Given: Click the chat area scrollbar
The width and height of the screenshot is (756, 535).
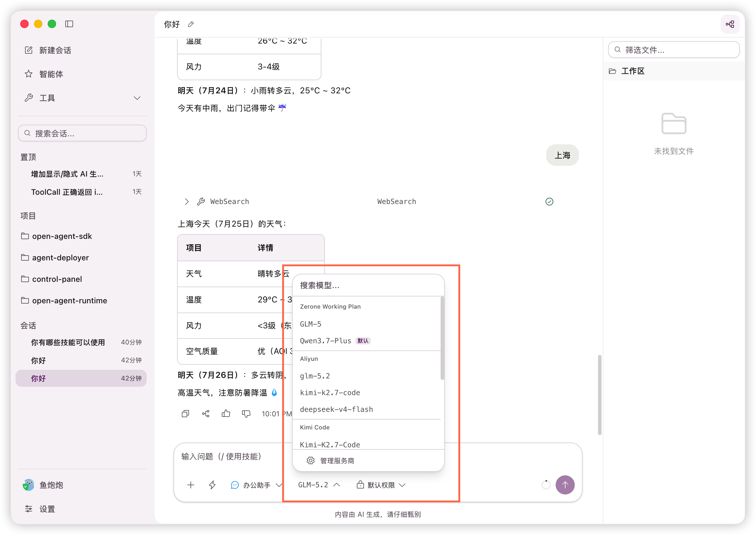Looking at the screenshot, I should (x=599, y=395).
